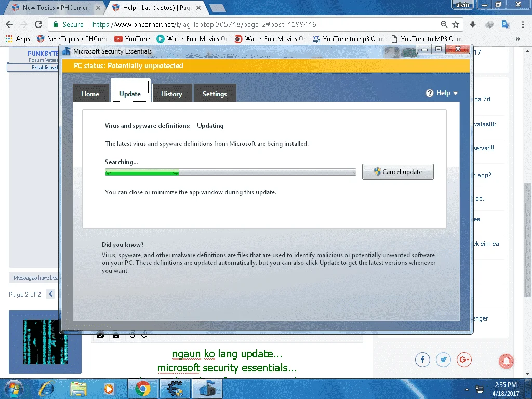Show hidden bookmarks with the chevron
This screenshot has width=532, height=399.
point(518,38)
